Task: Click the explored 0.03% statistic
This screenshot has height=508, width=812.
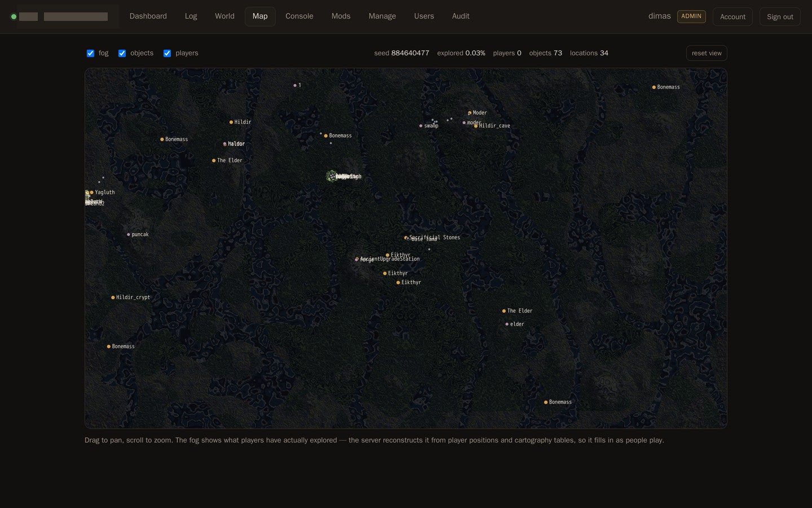Action: click(461, 53)
